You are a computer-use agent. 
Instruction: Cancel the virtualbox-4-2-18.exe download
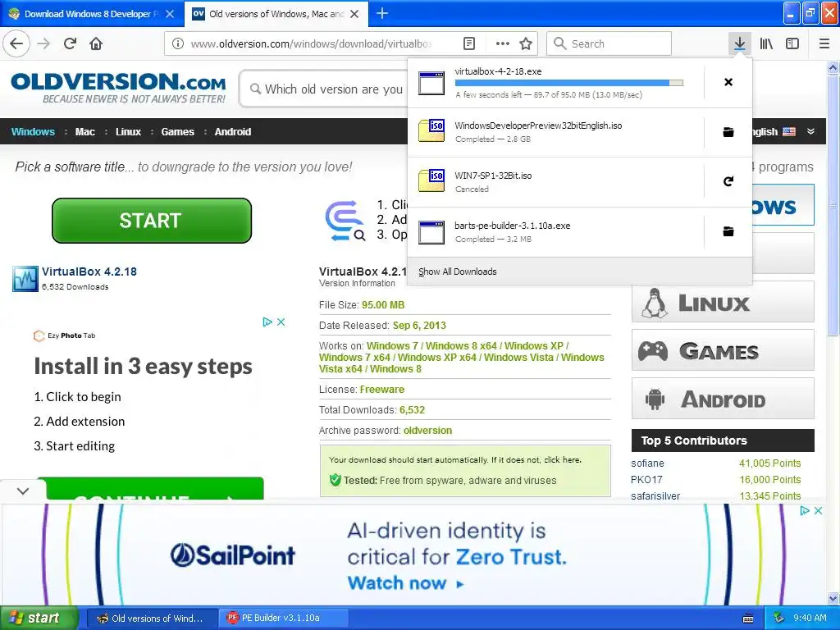click(x=728, y=82)
